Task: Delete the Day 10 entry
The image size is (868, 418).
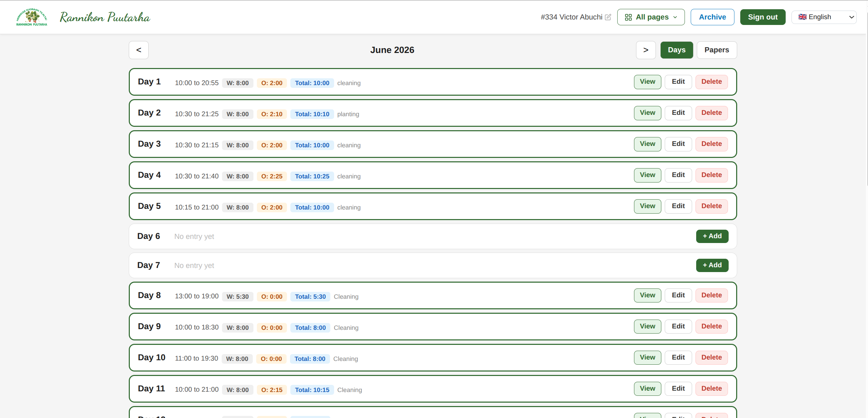Action: coord(712,358)
